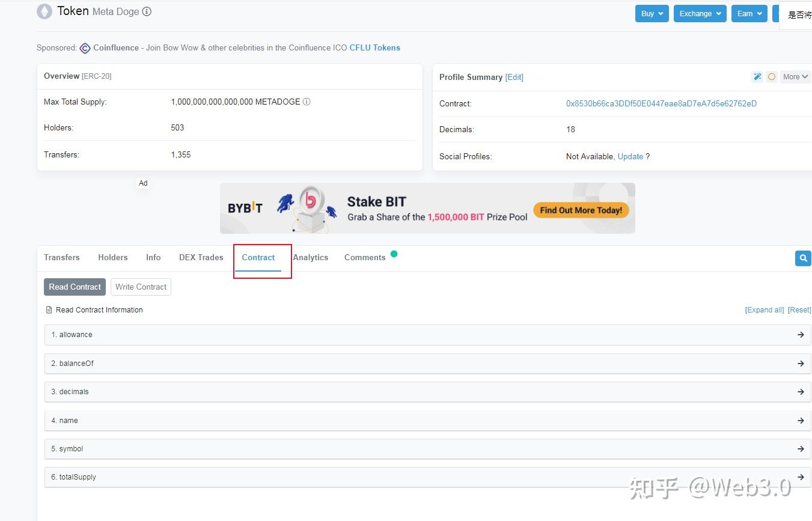
Task: Click the green dot next to Comments
Action: point(394,254)
